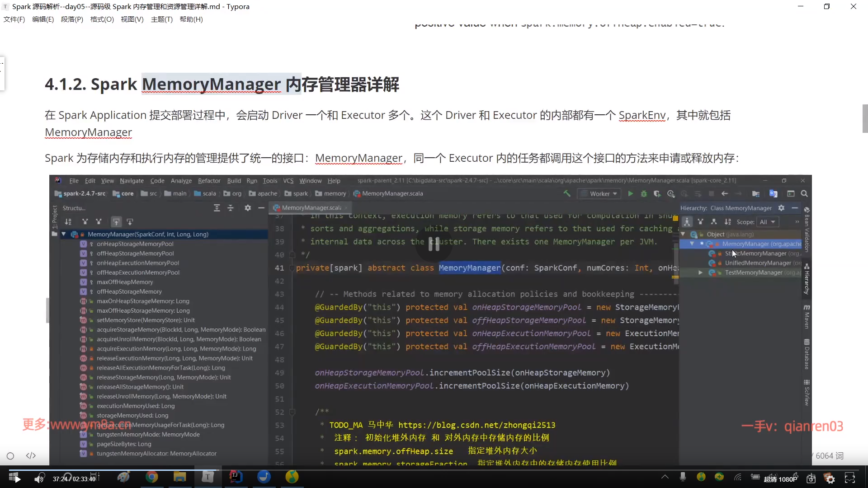The height and width of the screenshot is (488, 868).
Task: Open the 主题(T) theme menu
Action: (161, 19)
